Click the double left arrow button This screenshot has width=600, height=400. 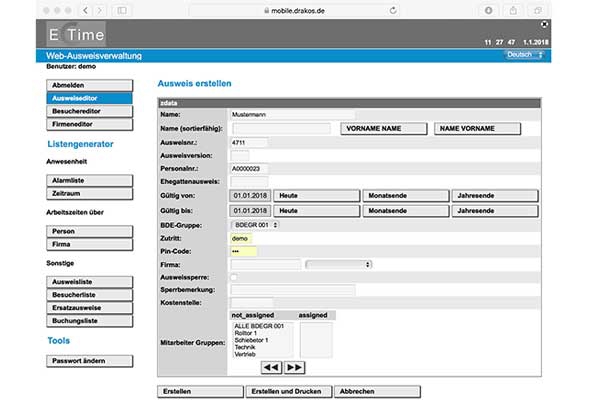[270, 367]
